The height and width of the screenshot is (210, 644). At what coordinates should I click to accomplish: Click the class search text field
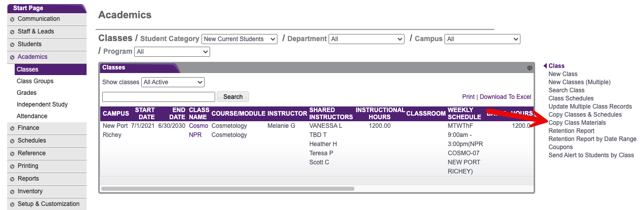159,97
